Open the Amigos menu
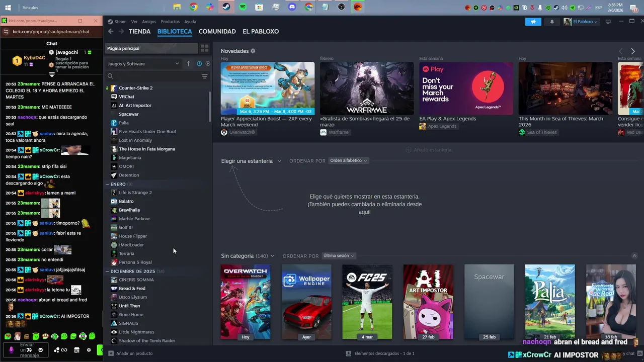The width and height of the screenshot is (644, 362). coord(149,22)
